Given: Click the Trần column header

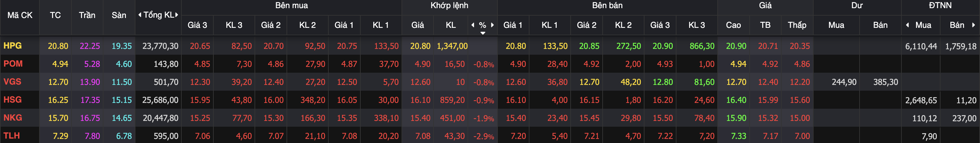Looking at the screenshot, I should pos(87,15).
